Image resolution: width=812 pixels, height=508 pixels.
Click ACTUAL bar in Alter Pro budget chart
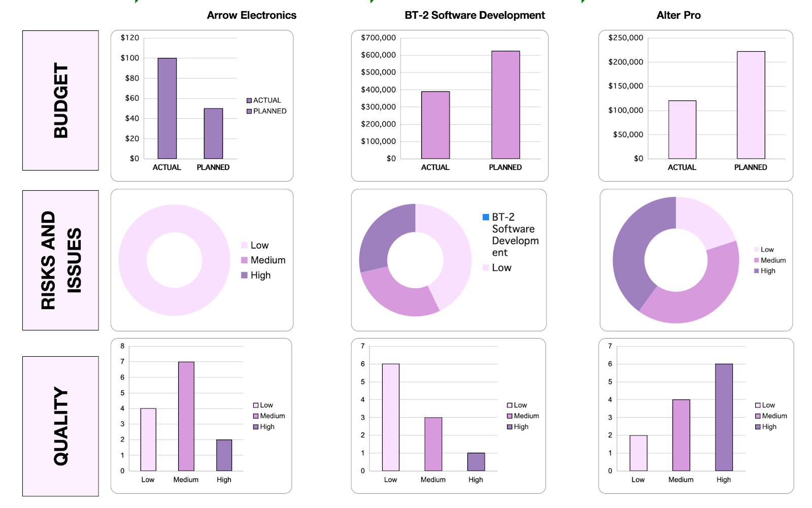click(682, 129)
